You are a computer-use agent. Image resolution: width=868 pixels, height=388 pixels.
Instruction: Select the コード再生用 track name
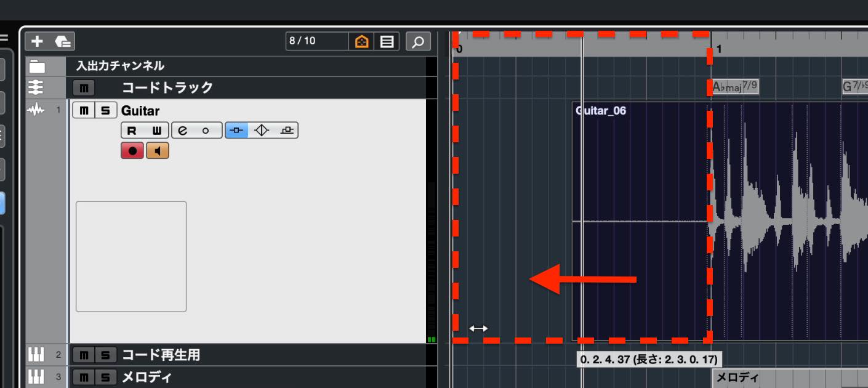161,355
